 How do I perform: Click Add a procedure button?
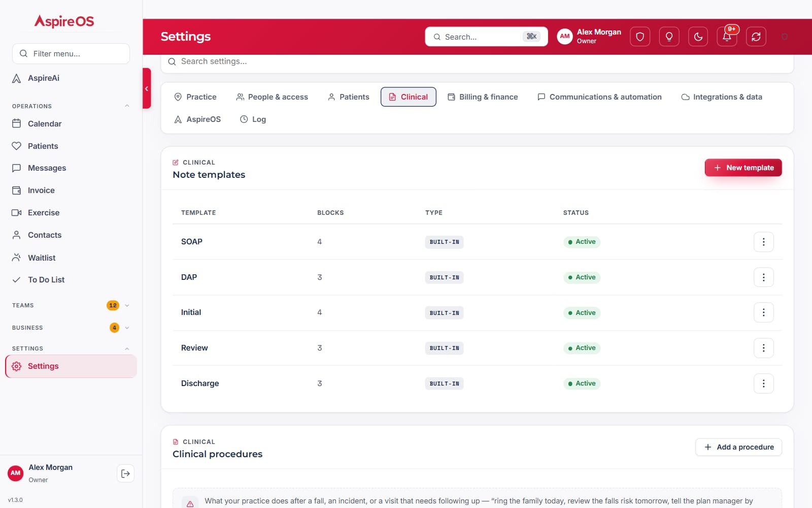738,447
